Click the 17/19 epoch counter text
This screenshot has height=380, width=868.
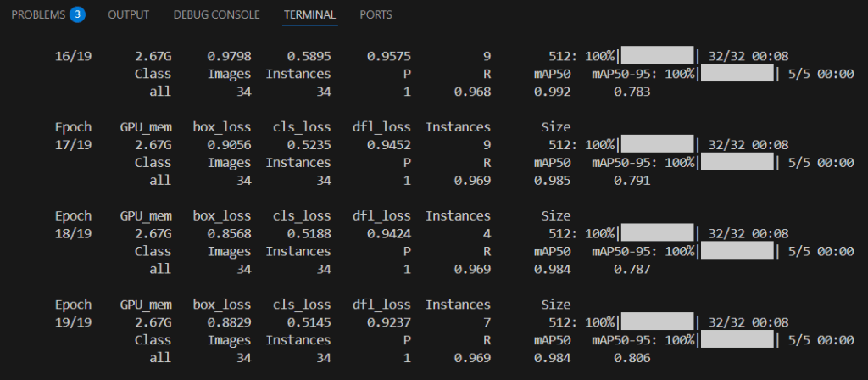pos(73,145)
